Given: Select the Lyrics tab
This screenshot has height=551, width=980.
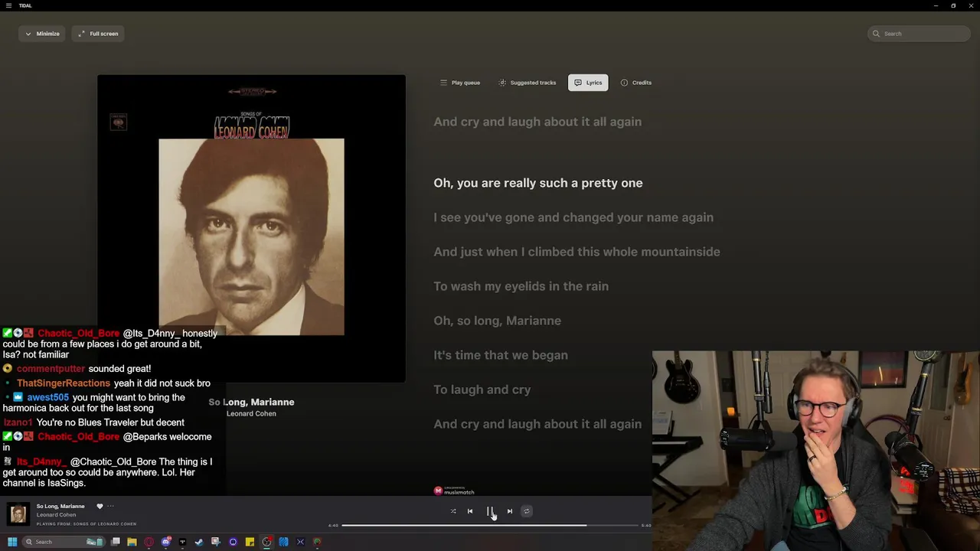Looking at the screenshot, I should click(x=588, y=83).
